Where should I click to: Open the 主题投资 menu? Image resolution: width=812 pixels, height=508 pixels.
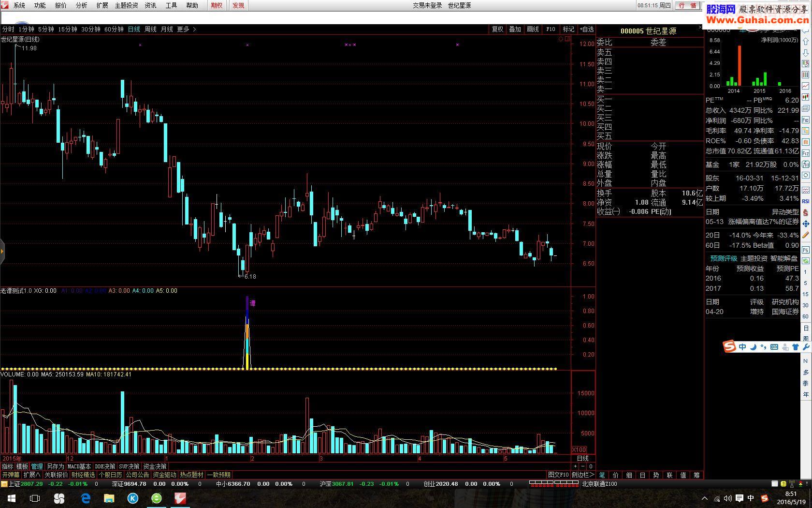(126, 5)
